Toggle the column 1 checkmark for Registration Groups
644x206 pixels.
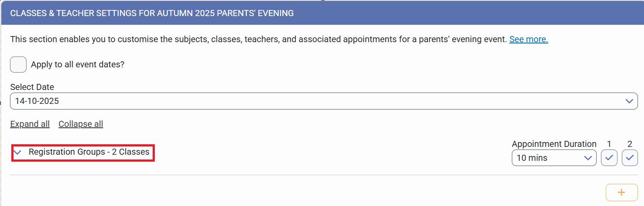tap(609, 158)
